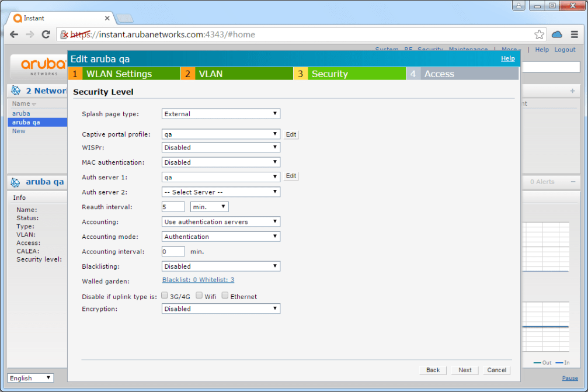Image resolution: width=588 pixels, height=392 pixels.
Task: Enable the 3G/4G uplink checkbox
Action: (x=165, y=295)
